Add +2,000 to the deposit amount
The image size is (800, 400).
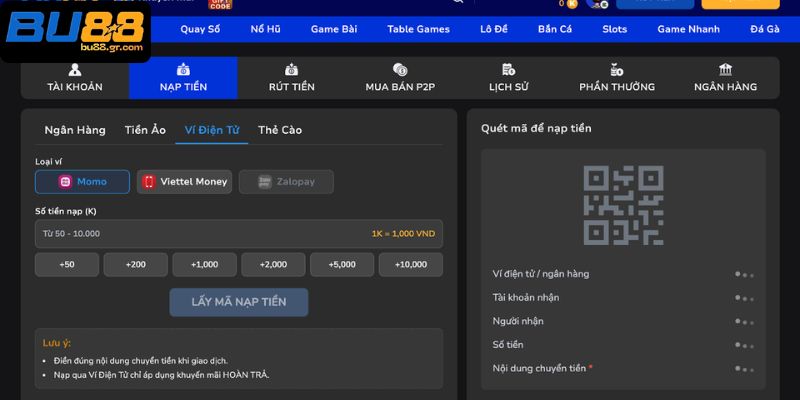tap(273, 264)
